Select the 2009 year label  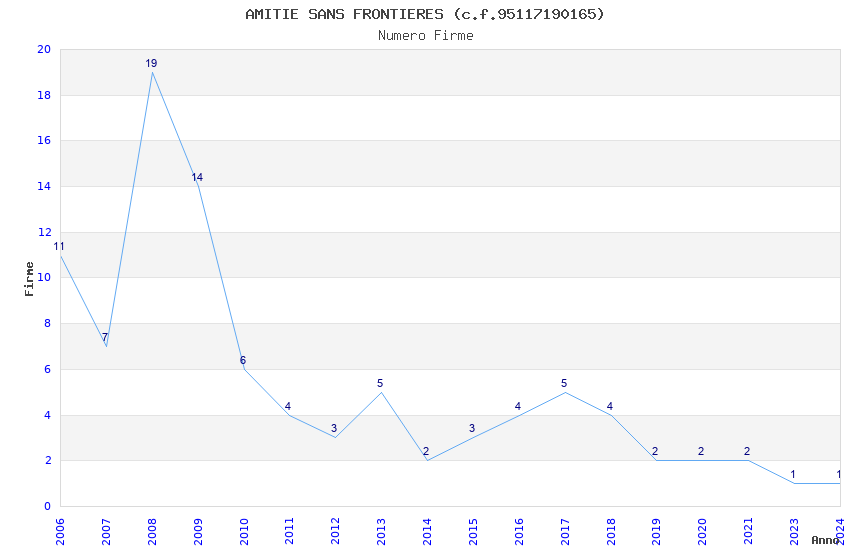(x=198, y=532)
